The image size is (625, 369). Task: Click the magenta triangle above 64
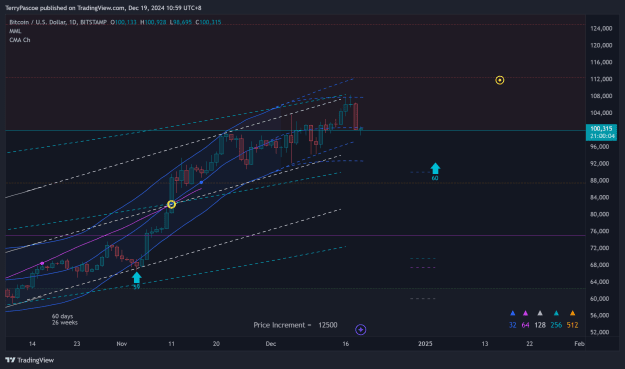click(525, 313)
